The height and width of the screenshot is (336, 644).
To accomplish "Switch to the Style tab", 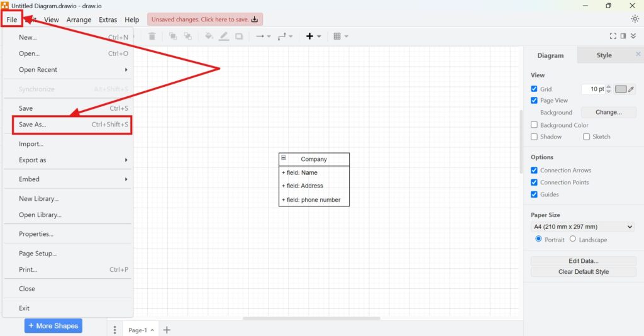I will click(604, 55).
